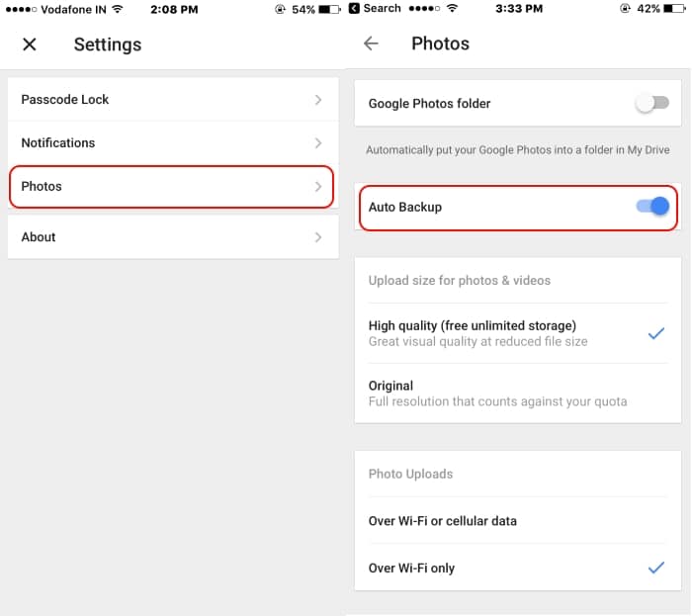Tap the Over Wi-Fi only checkmark
Screen dimensions: 692x616
[x=655, y=567]
